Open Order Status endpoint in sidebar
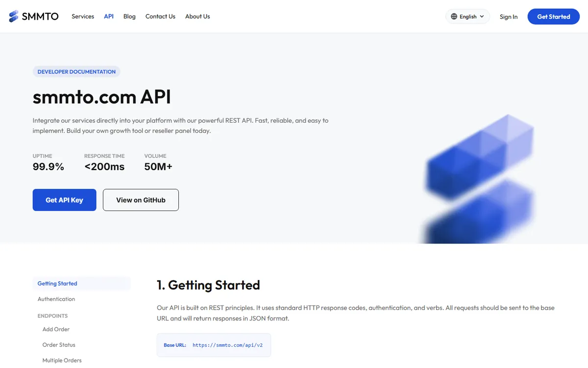The width and height of the screenshot is (588, 368). [x=59, y=345]
